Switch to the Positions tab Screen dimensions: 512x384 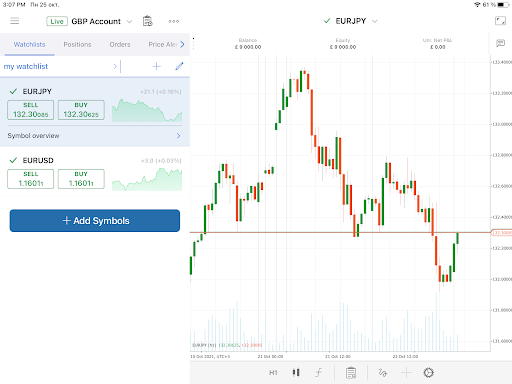(x=77, y=44)
